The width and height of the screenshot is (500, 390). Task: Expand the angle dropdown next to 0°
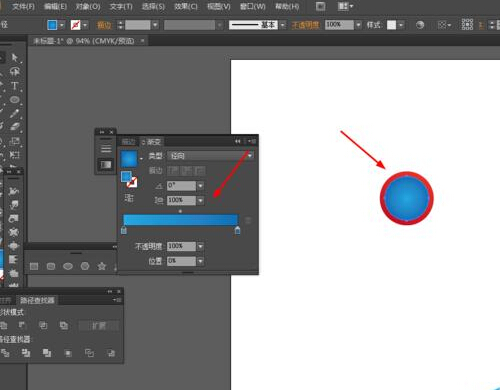pyautogui.click(x=200, y=186)
